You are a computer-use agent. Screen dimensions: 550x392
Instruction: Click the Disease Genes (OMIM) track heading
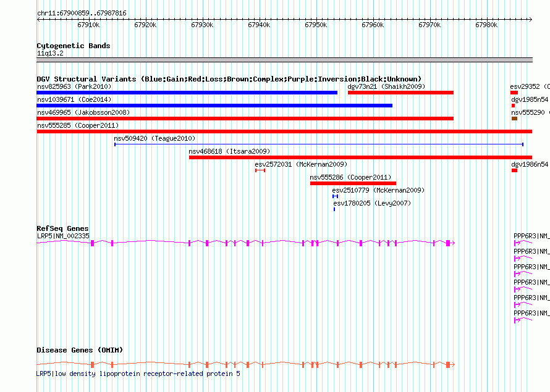pyautogui.click(x=80, y=350)
